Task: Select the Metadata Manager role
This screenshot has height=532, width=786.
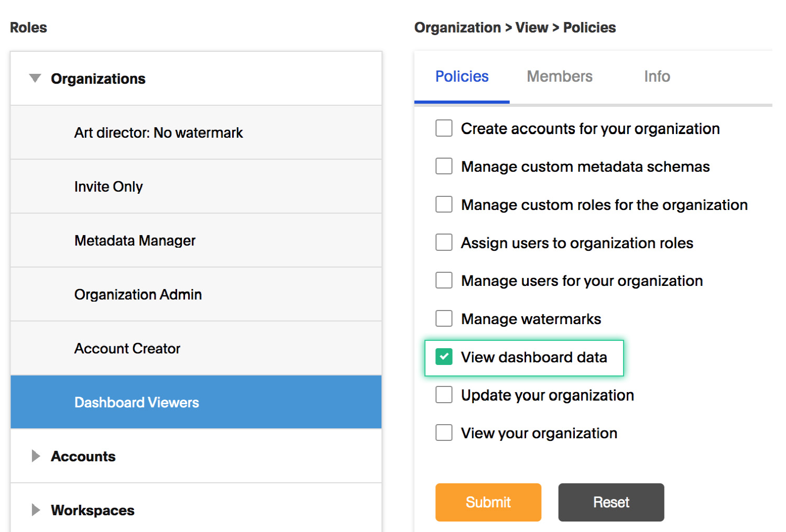Action: 196,240
